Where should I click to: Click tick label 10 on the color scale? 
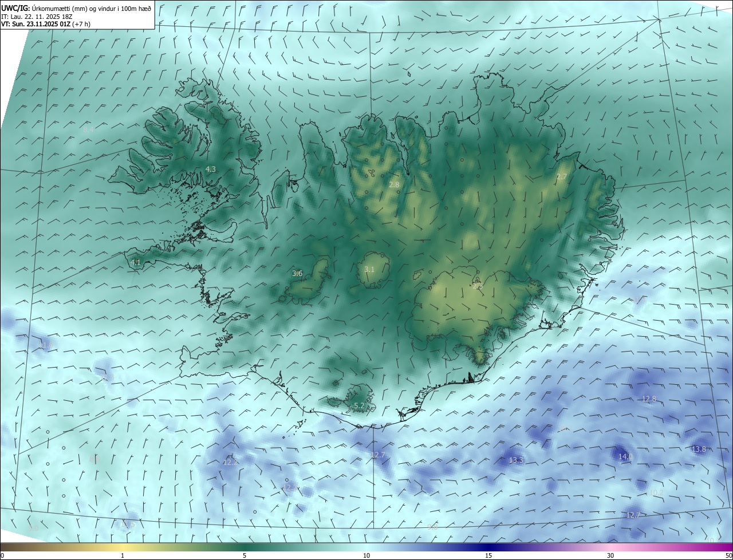coord(366,555)
